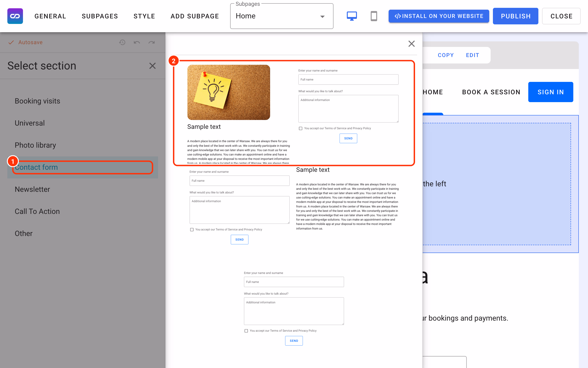Click Install on your website button
588x368 pixels.
[439, 16]
